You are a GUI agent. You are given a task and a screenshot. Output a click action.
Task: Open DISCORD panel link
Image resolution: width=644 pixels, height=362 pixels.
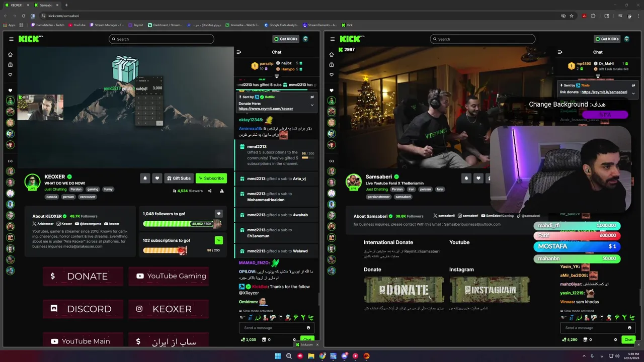(83, 309)
